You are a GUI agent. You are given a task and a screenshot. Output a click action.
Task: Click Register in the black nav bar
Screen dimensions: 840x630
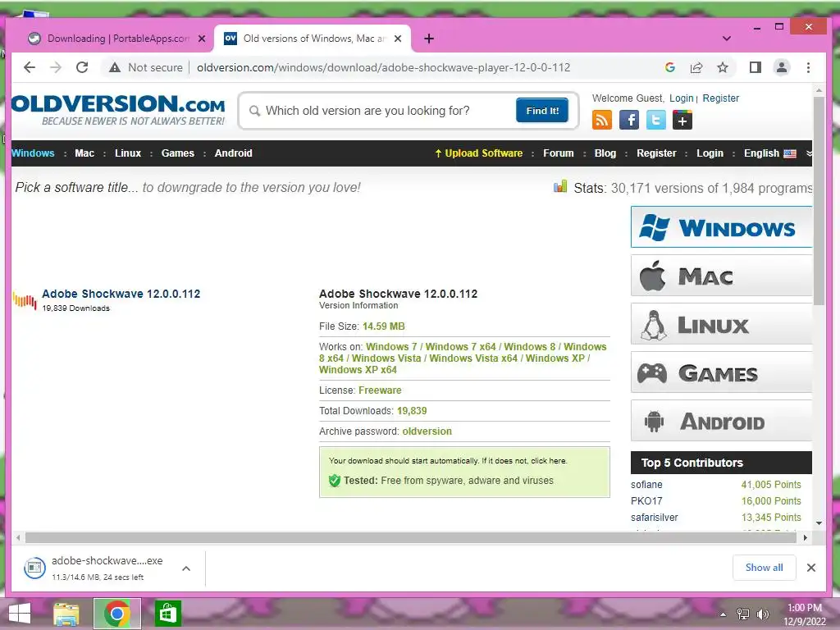656,153
